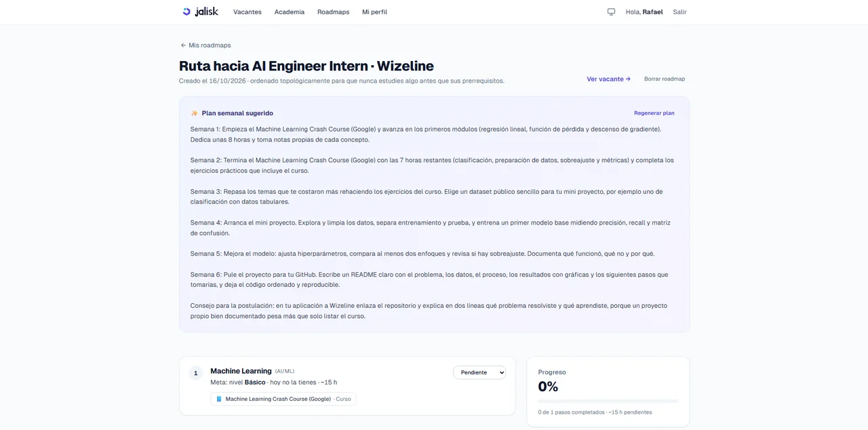
Task: Click Salir to log out
Action: click(679, 12)
